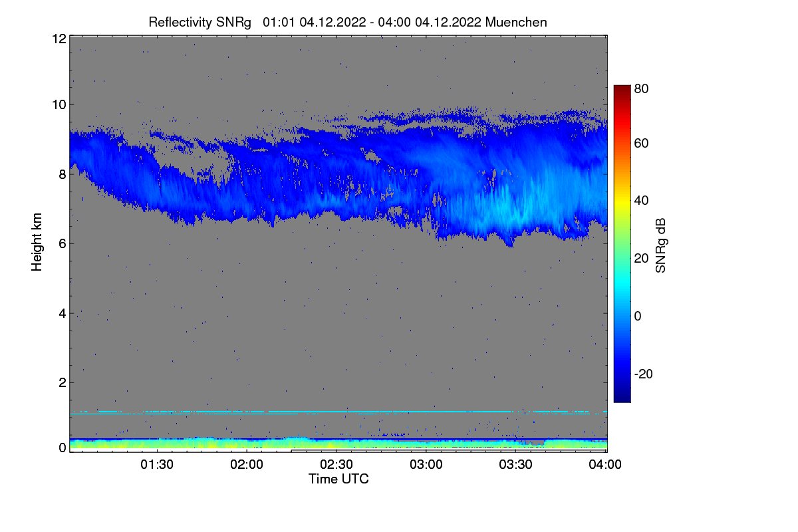Click the 8 km height tick label
Image resolution: width=798 pixels, height=532 pixels.
click(63, 174)
